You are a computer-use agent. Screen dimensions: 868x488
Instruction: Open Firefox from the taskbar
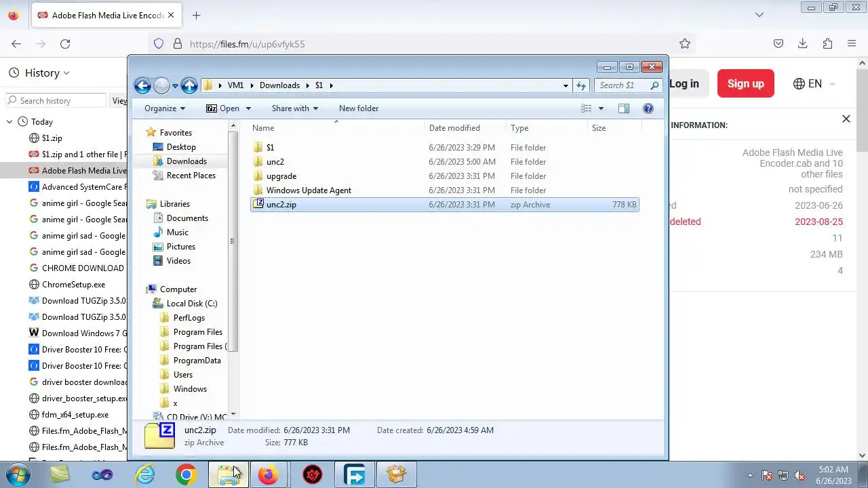pos(269,474)
